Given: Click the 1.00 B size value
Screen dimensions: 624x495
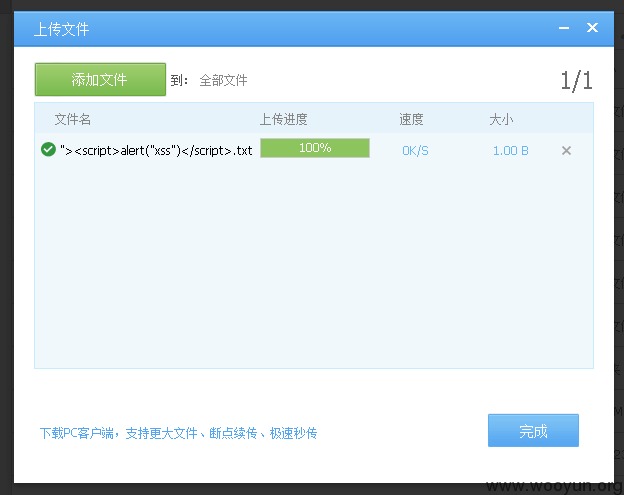Looking at the screenshot, I should click(511, 151).
